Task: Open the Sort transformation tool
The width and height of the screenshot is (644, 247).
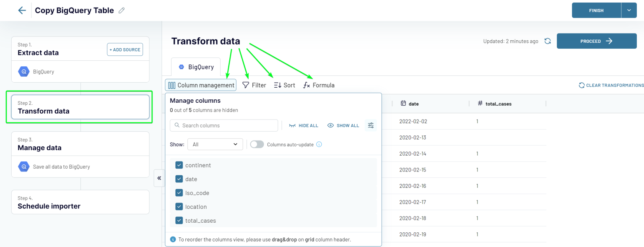Action: (x=284, y=85)
